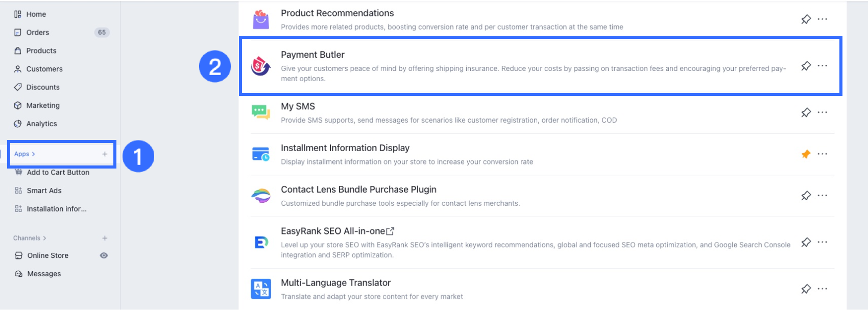Toggle Online Store preview eye icon
The width and height of the screenshot is (868, 310).
[104, 255]
